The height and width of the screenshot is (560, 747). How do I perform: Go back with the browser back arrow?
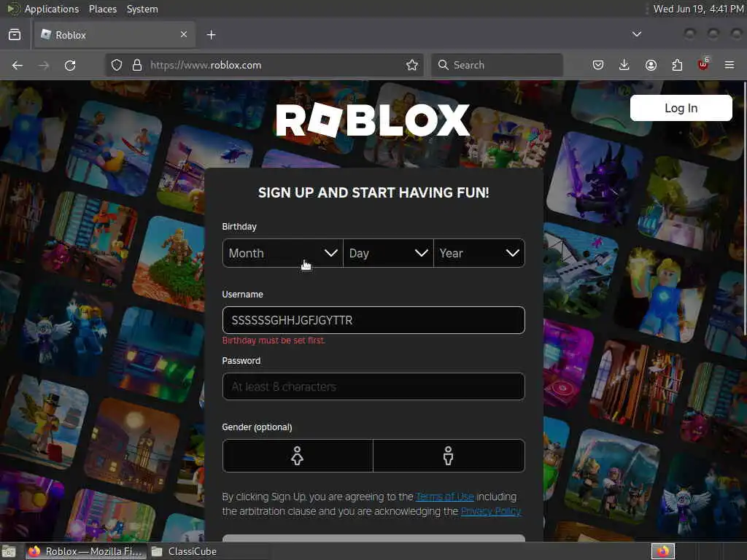pyautogui.click(x=18, y=65)
